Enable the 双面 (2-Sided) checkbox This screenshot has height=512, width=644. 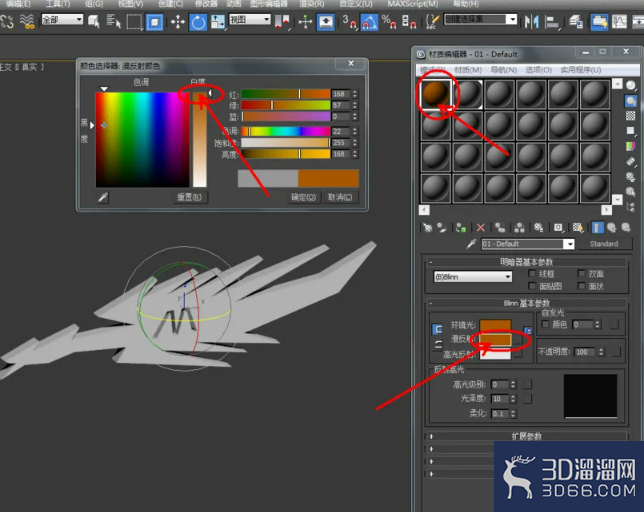point(581,273)
